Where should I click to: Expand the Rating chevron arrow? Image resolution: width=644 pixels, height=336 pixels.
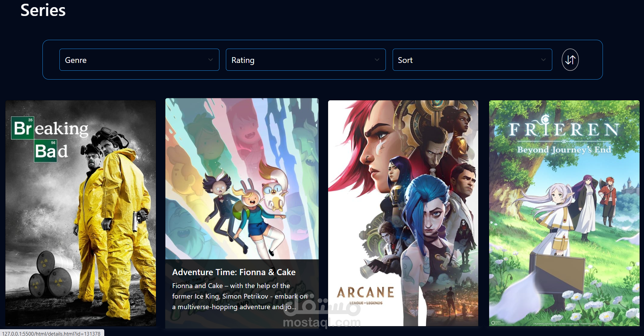point(377,60)
